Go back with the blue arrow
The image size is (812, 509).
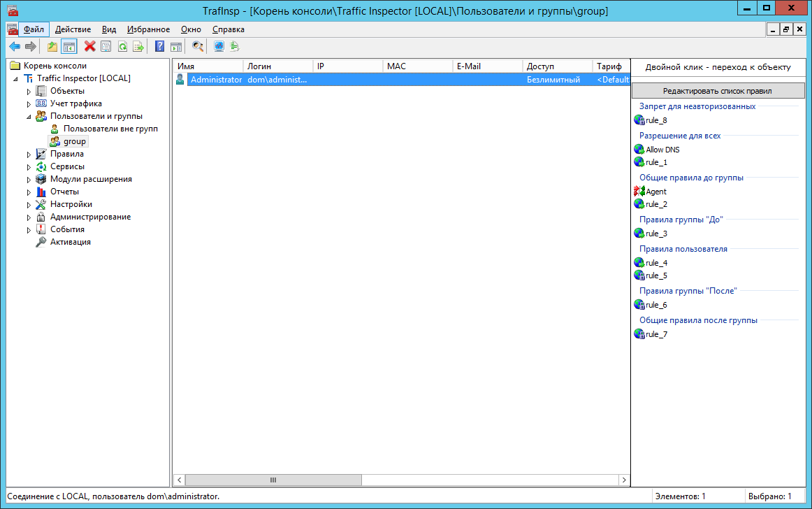click(15, 47)
